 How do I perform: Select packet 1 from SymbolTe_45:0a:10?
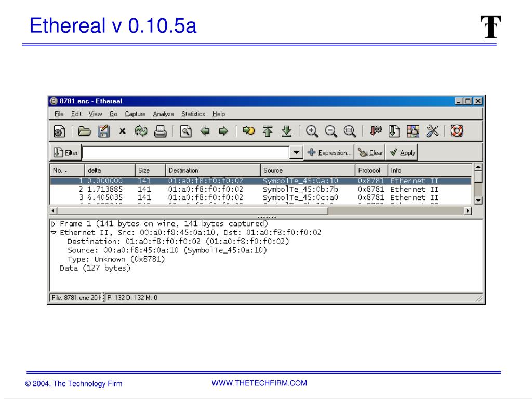[x=261, y=181]
